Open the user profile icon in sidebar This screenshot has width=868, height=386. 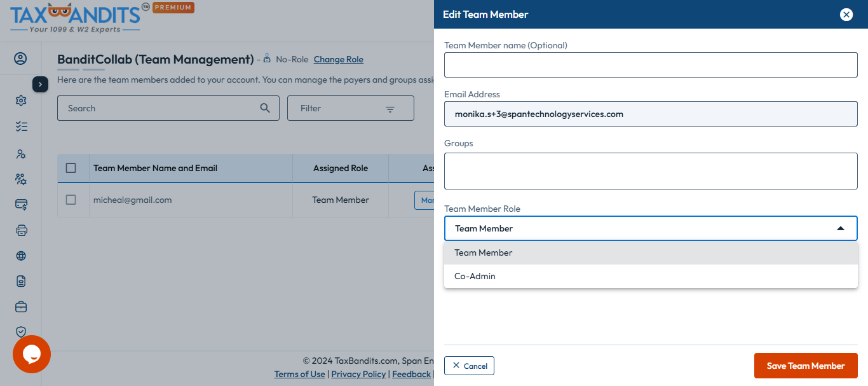pyautogui.click(x=20, y=59)
